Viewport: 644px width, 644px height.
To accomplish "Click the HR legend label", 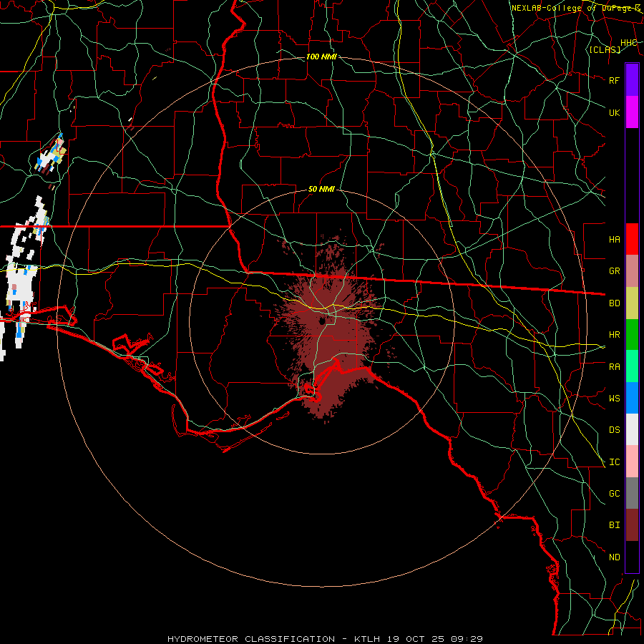I will pyautogui.click(x=614, y=335).
